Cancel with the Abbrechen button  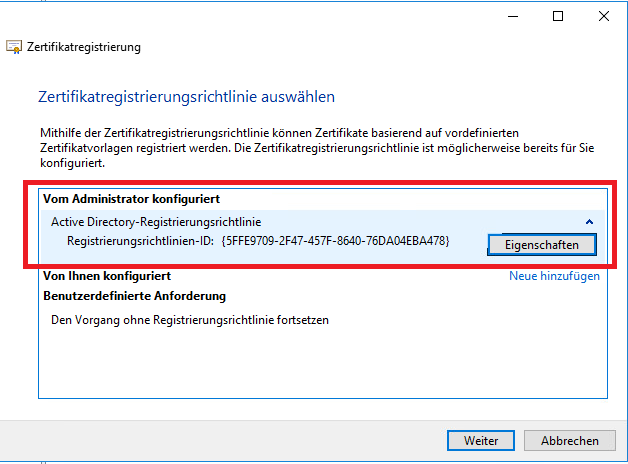570,440
